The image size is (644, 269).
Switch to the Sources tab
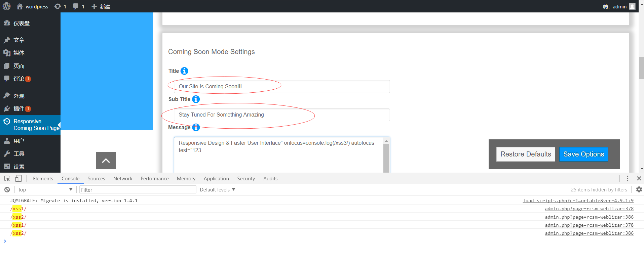96,179
